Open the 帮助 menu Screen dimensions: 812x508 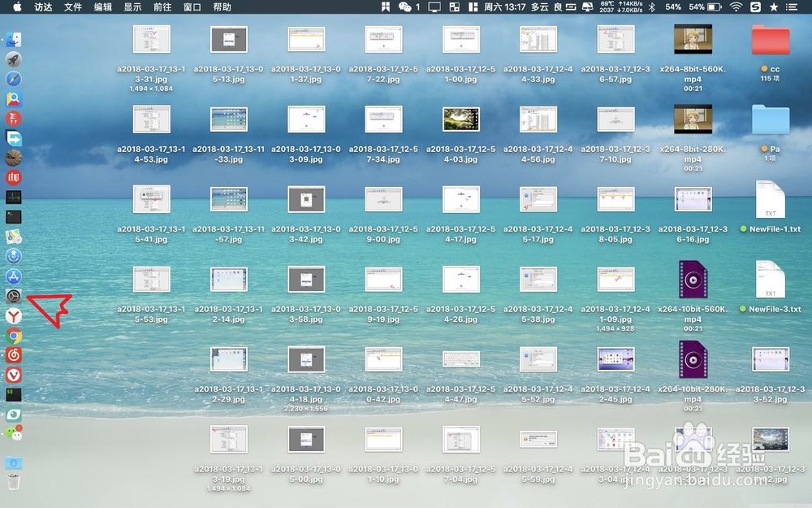(222, 7)
